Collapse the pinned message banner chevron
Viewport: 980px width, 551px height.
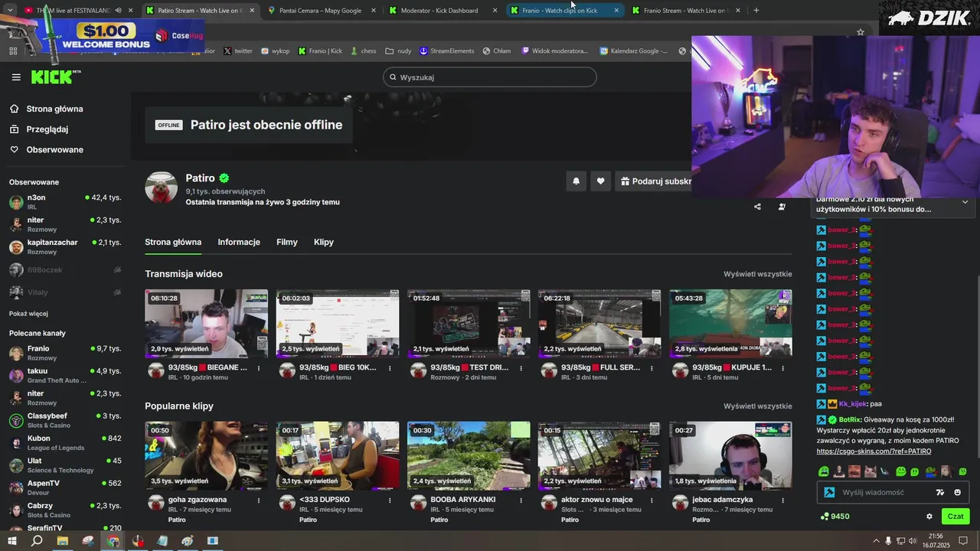965,203
